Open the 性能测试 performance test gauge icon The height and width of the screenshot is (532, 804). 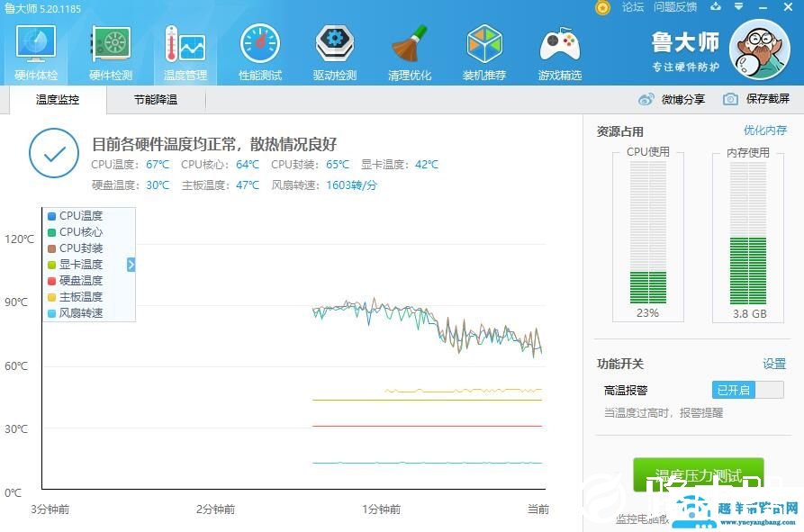click(260, 53)
